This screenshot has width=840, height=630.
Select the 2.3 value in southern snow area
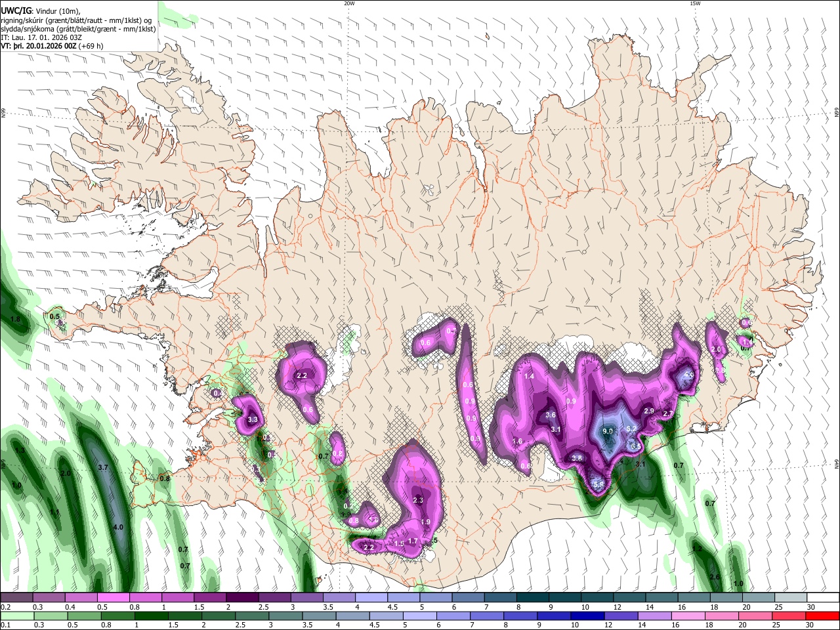coord(418,500)
